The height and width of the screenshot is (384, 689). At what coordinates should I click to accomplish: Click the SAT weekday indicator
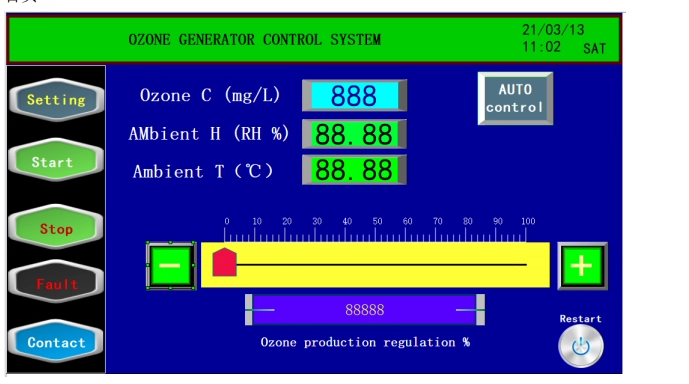(x=595, y=49)
